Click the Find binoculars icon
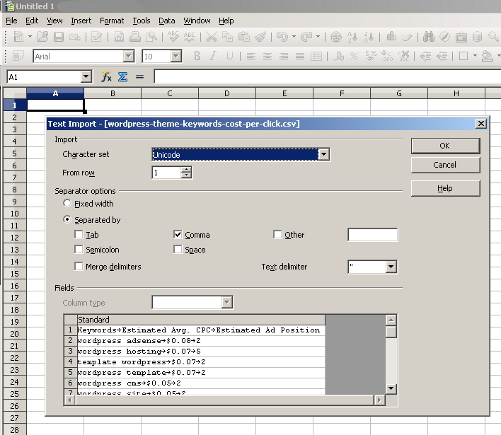This screenshot has height=435, width=501. point(428,37)
